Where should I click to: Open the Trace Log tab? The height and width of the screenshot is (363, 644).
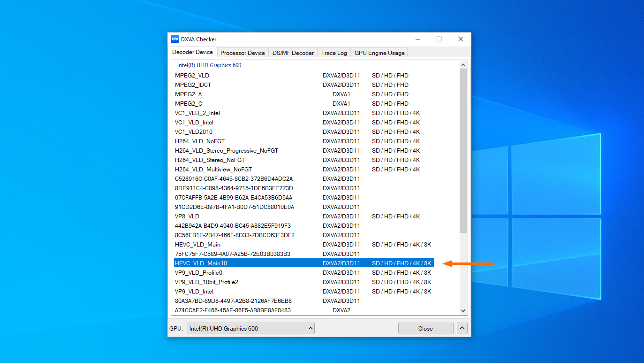[334, 53]
